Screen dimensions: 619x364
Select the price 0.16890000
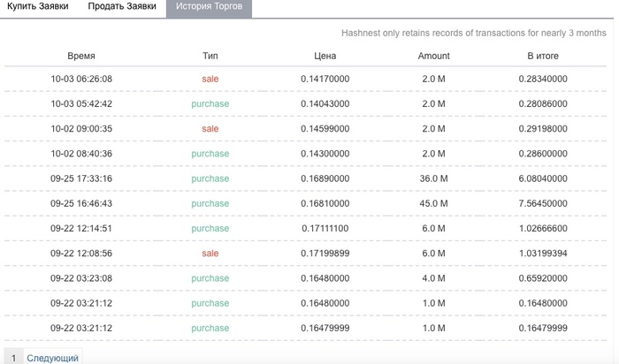(325, 178)
